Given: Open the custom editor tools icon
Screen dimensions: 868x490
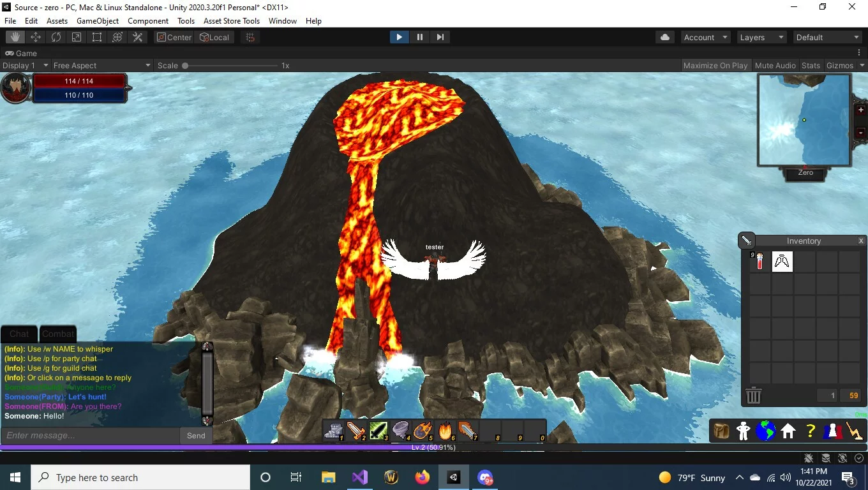Looking at the screenshot, I should point(138,37).
